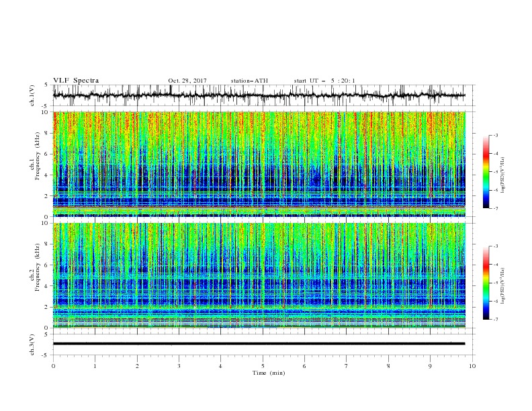532x411 pixels.
Task: Click the "ch.1(V)" waveform axis label
Action: click(32, 95)
